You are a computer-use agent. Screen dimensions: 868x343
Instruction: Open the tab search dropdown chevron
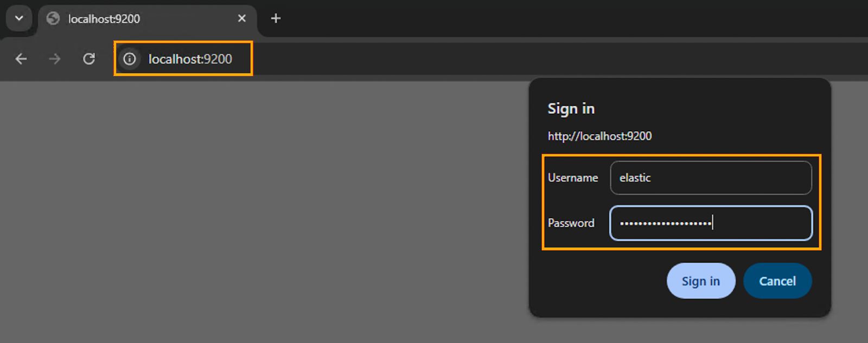pyautogui.click(x=19, y=18)
